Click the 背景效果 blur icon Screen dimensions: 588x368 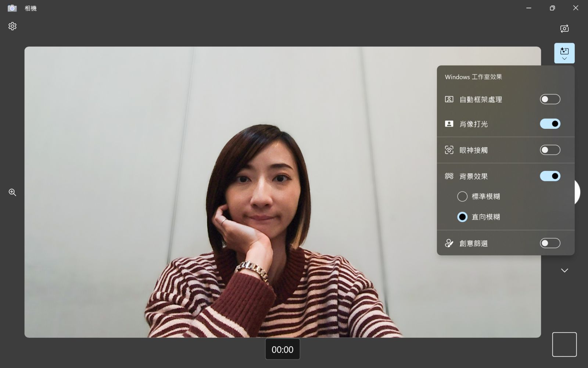click(x=449, y=176)
